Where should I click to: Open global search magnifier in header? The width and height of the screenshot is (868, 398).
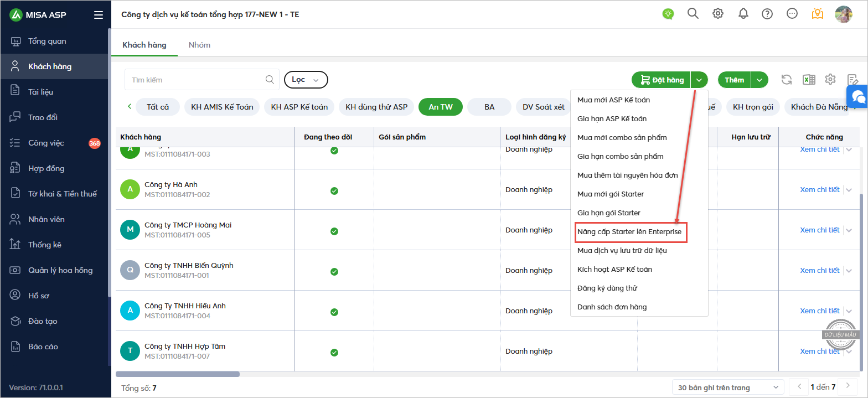pyautogui.click(x=693, y=14)
